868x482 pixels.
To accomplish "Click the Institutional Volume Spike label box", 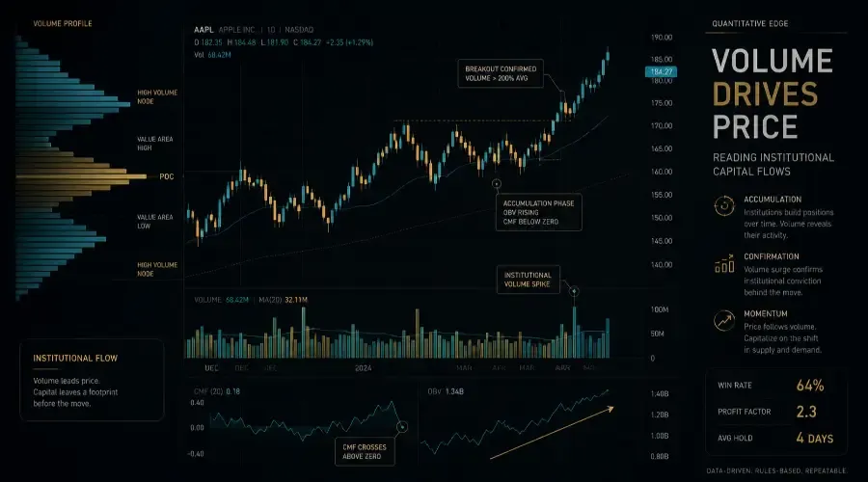I will 529,280.
